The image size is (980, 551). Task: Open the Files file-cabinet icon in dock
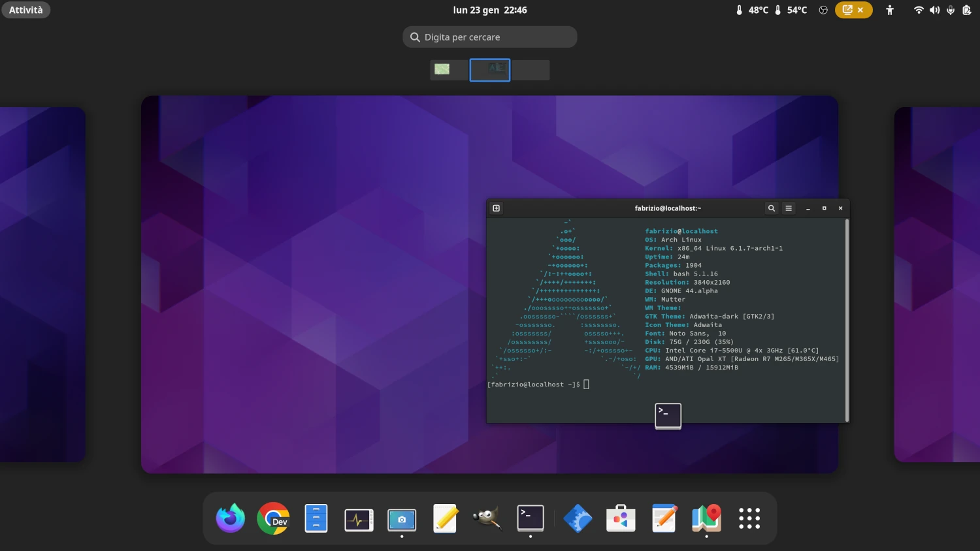316,518
